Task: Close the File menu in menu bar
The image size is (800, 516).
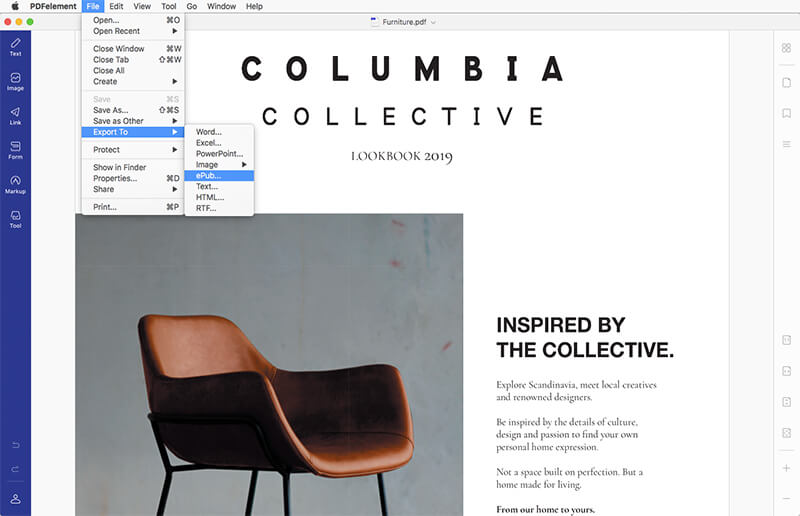Action: coord(93,6)
